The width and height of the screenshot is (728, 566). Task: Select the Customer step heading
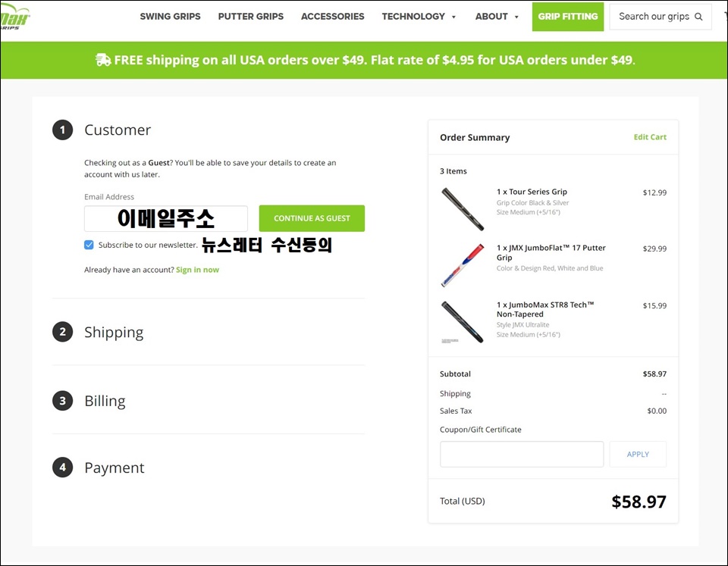118,130
